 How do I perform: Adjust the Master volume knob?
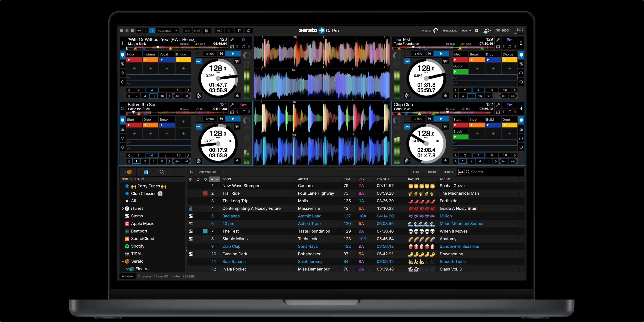436,30
